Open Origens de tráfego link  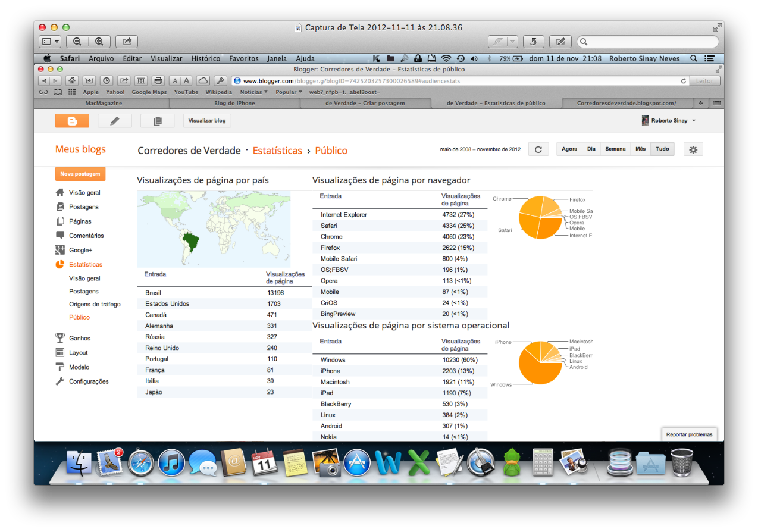tap(95, 304)
